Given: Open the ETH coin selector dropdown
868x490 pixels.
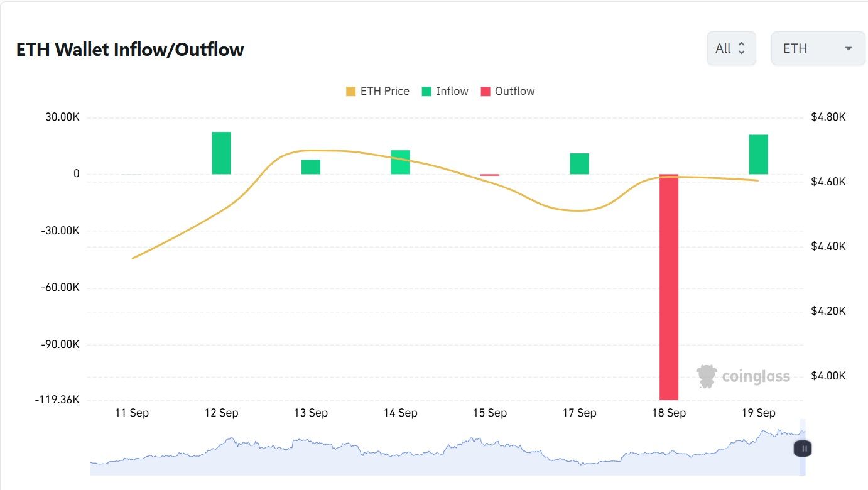Looking at the screenshot, I should 817,48.
